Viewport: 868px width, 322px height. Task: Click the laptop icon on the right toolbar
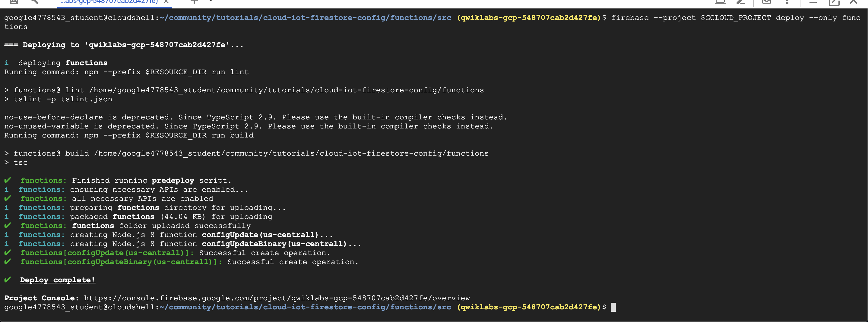click(x=721, y=3)
